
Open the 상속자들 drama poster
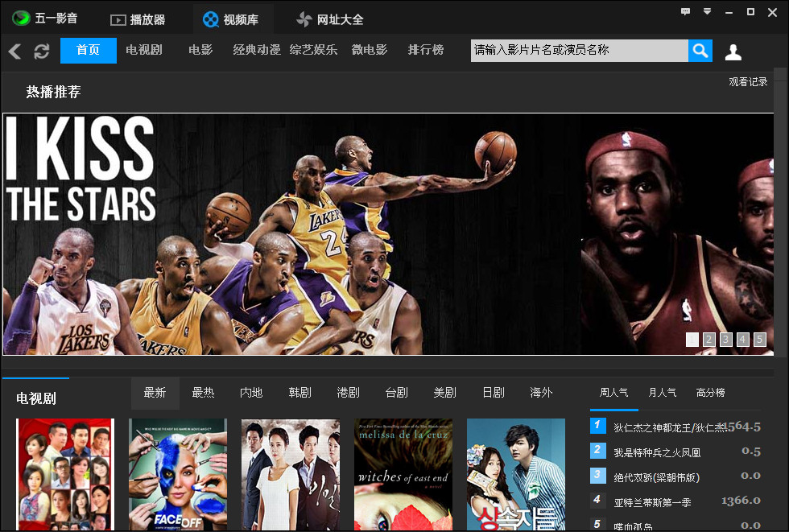[516, 474]
